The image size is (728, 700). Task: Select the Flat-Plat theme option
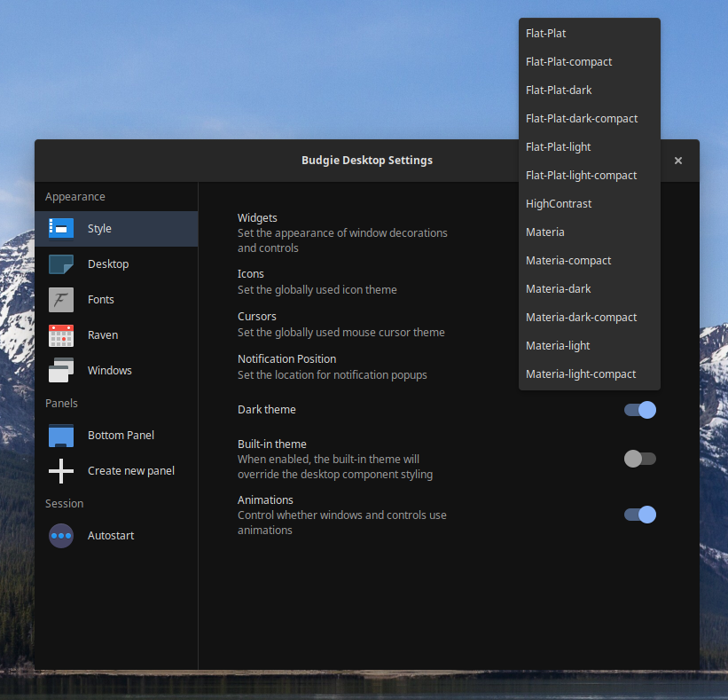click(x=546, y=34)
